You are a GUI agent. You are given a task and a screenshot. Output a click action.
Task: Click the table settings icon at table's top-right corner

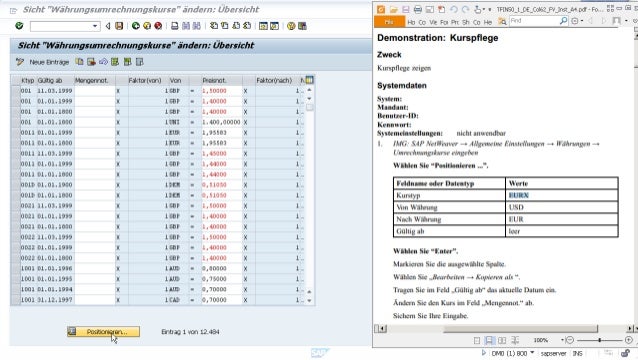(310, 80)
